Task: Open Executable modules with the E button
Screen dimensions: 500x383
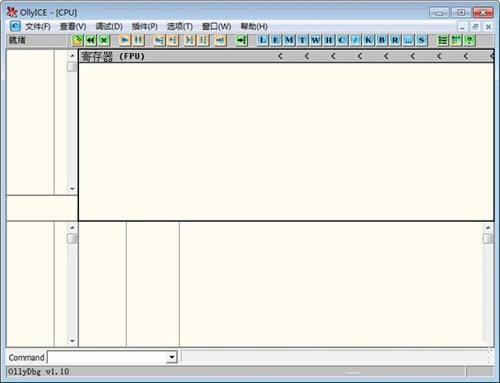Action: [x=276, y=40]
